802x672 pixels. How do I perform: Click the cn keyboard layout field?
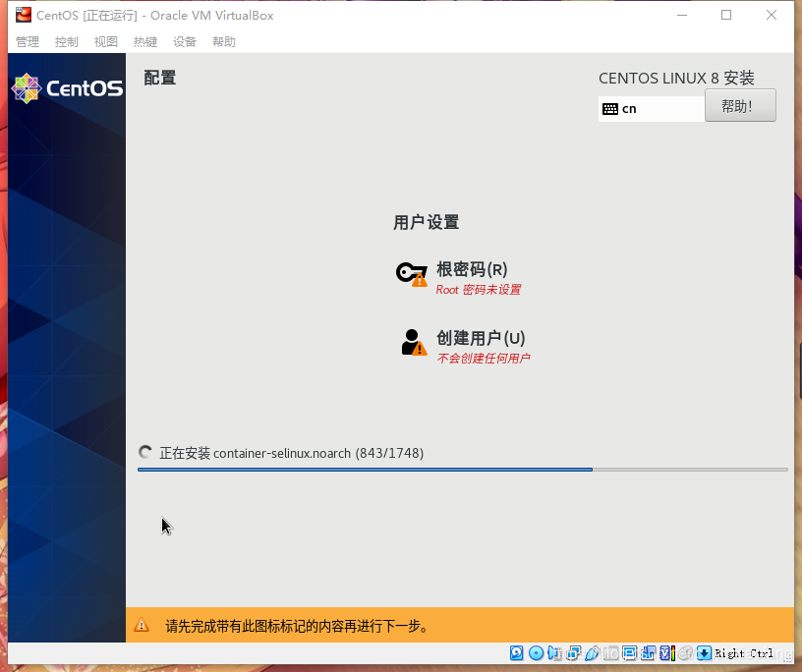(652, 109)
